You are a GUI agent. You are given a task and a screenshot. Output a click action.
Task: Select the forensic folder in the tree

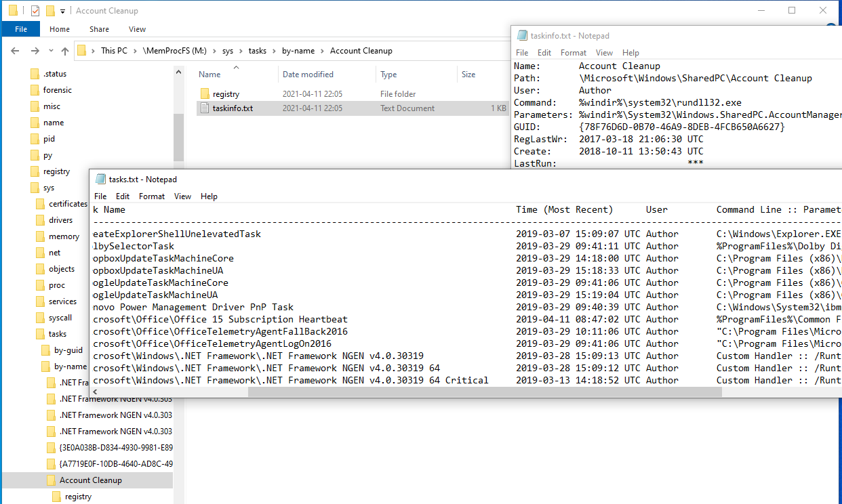click(57, 90)
